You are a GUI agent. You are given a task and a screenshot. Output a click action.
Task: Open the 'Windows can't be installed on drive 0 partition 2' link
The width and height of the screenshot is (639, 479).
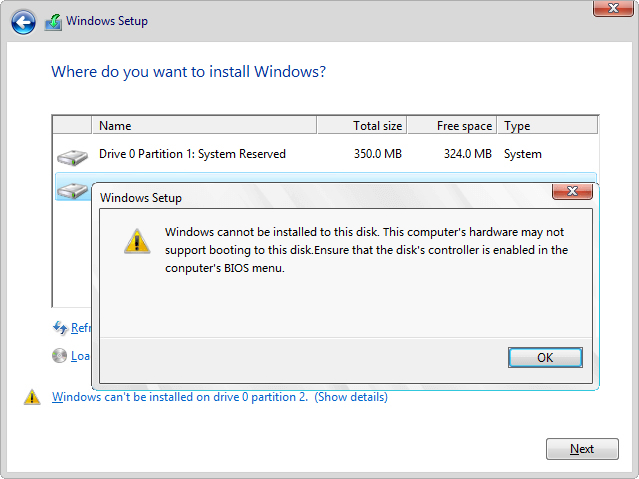pyautogui.click(x=220, y=397)
